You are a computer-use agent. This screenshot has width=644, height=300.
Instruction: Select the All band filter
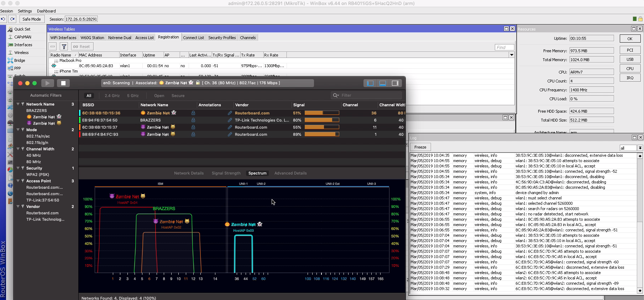pyautogui.click(x=89, y=96)
